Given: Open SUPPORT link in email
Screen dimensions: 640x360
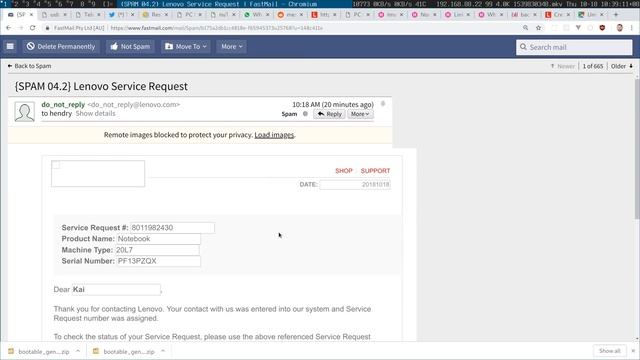Looking at the screenshot, I should click(x=375, y=171).
